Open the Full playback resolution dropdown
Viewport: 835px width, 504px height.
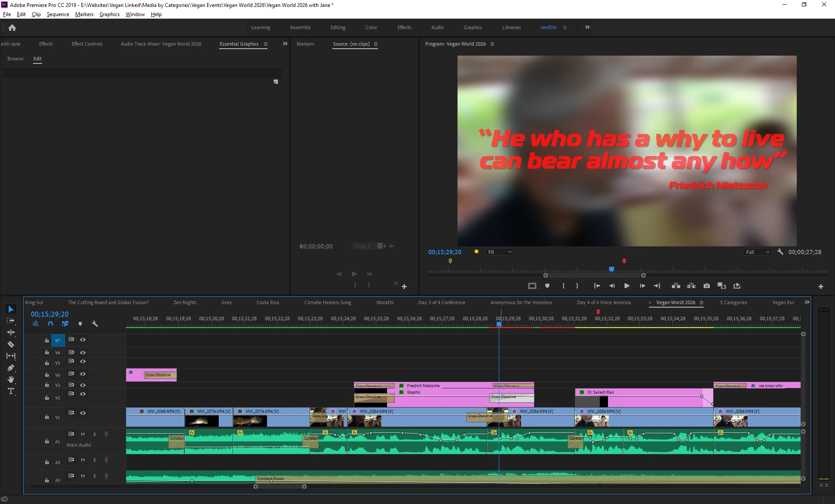coord(758,252)
